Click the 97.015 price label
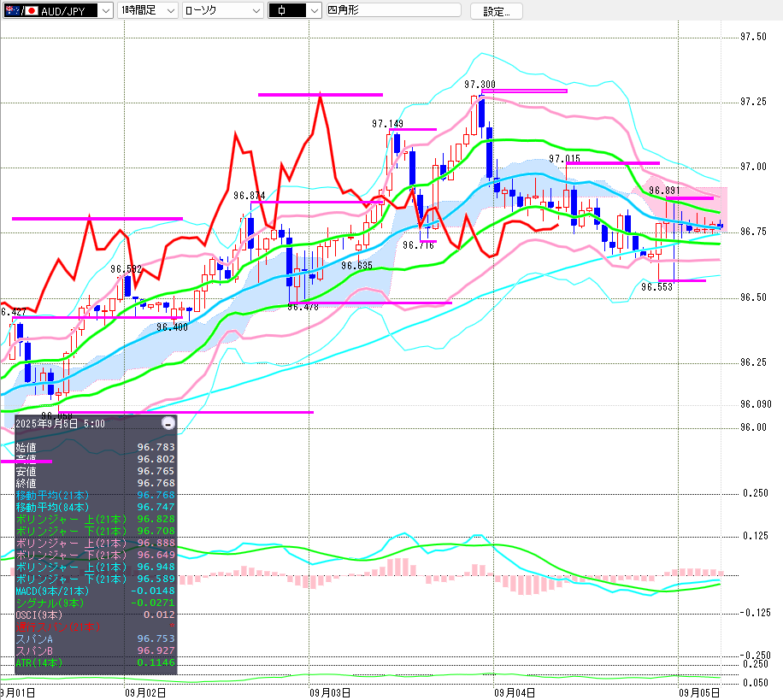This screenshot has width=783, height=700. tap(564, 159)
